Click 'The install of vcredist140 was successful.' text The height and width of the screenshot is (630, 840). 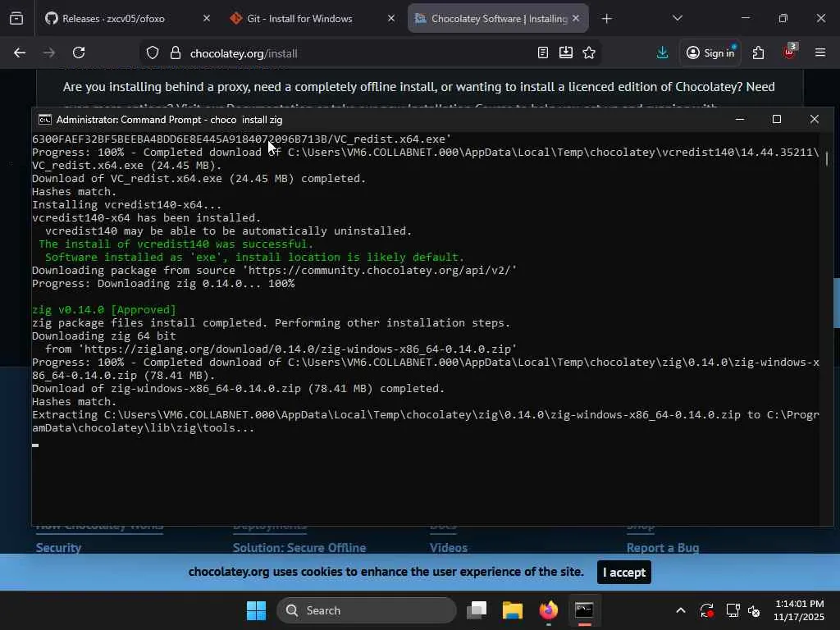coord(176,244)
